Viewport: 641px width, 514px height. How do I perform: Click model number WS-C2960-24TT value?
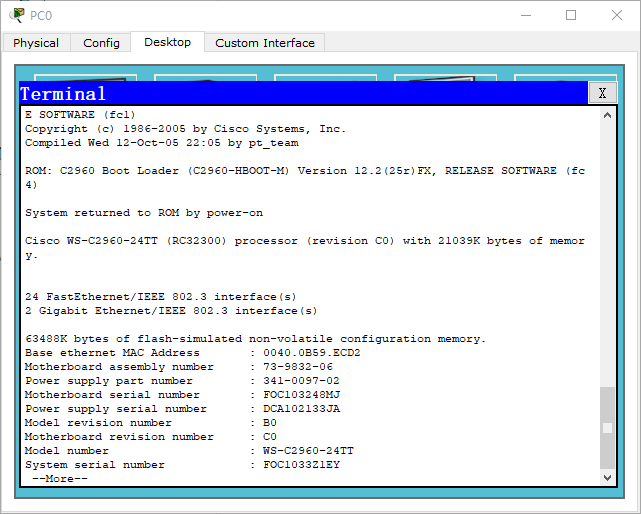(x=309, y=451)
